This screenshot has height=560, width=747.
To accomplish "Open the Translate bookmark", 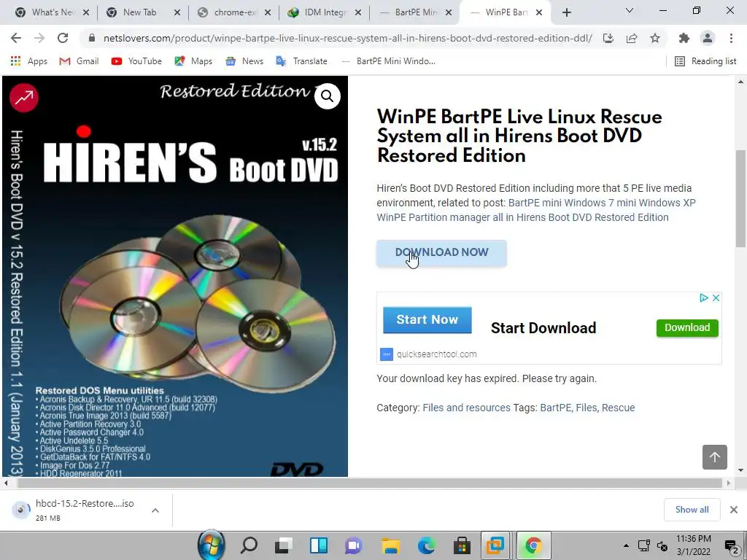I will tap(301, 61).
